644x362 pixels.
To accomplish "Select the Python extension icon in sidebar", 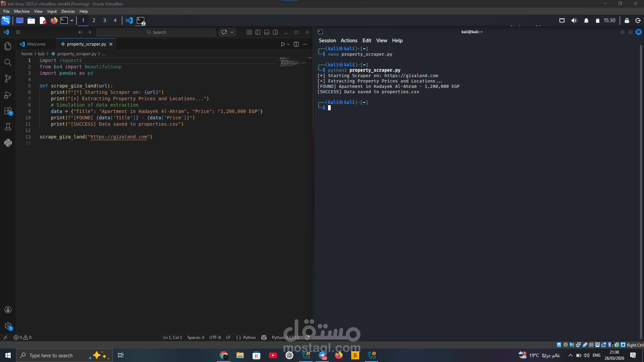I will pos(8,143).
